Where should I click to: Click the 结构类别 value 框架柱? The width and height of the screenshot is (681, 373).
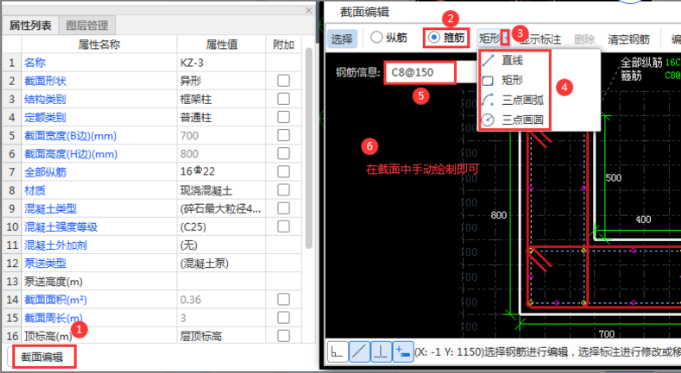pyautogui.click(x=195, y=99)
